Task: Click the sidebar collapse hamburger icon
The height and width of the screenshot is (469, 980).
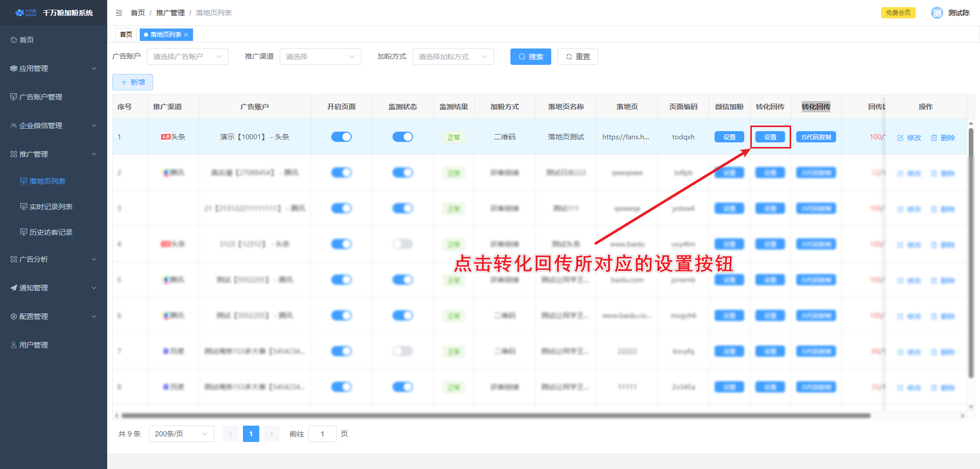Action: point(119,13)
